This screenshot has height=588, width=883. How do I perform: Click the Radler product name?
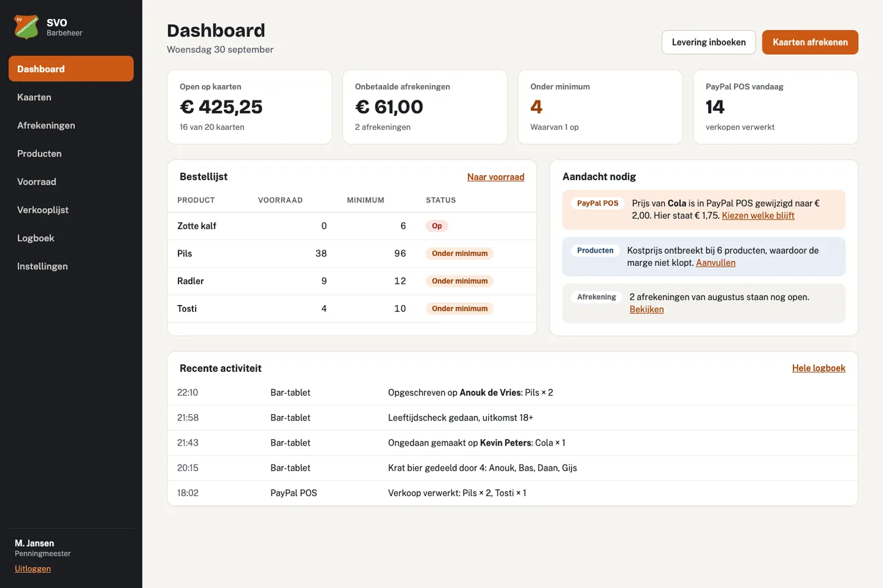click(x=190, y=281)
